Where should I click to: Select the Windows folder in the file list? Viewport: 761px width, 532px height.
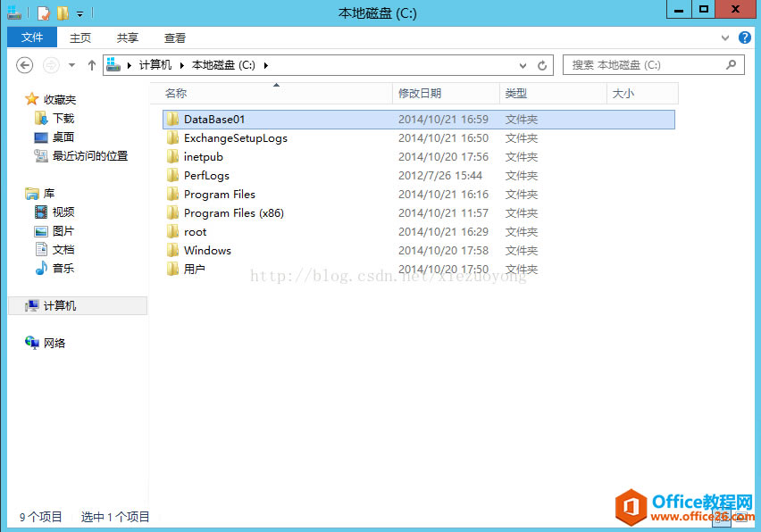pyautogui.click(x=207, y=250)
